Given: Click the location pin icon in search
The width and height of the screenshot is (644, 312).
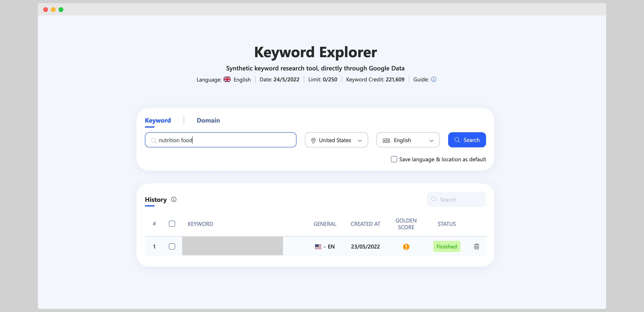Looking at the screenshot, I should click(x=313, y=140).
